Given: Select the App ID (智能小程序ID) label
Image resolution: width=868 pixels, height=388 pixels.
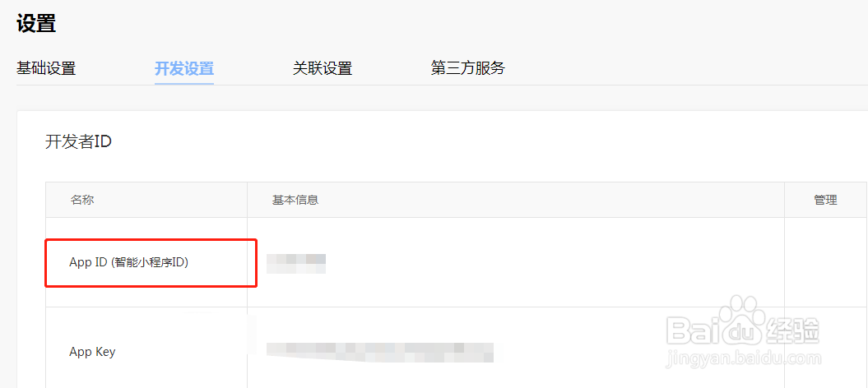Looking at the screenshot, I should pos(129,262).
